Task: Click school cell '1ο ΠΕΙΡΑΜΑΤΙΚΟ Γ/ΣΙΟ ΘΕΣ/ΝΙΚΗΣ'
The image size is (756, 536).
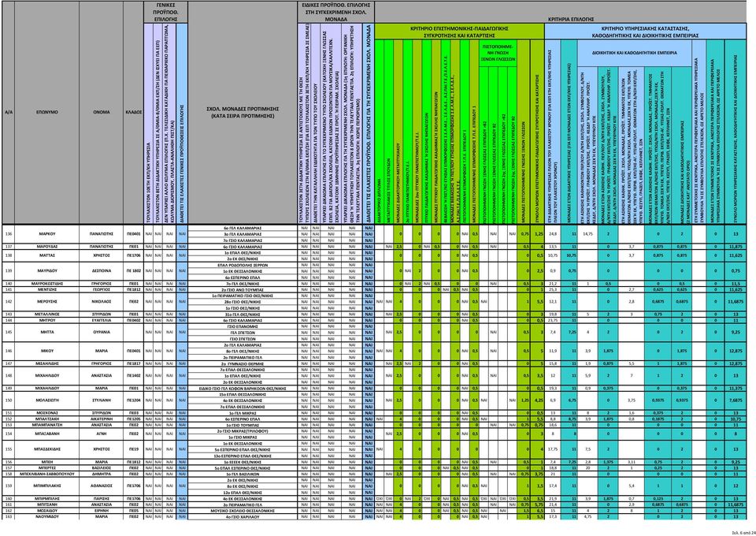Action: click(242, 296)
